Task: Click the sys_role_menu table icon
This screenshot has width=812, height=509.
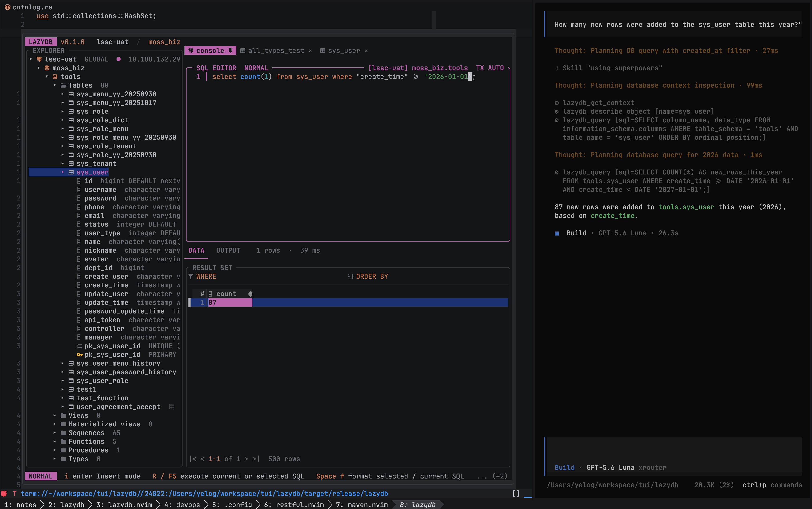Action: [71, 129]
